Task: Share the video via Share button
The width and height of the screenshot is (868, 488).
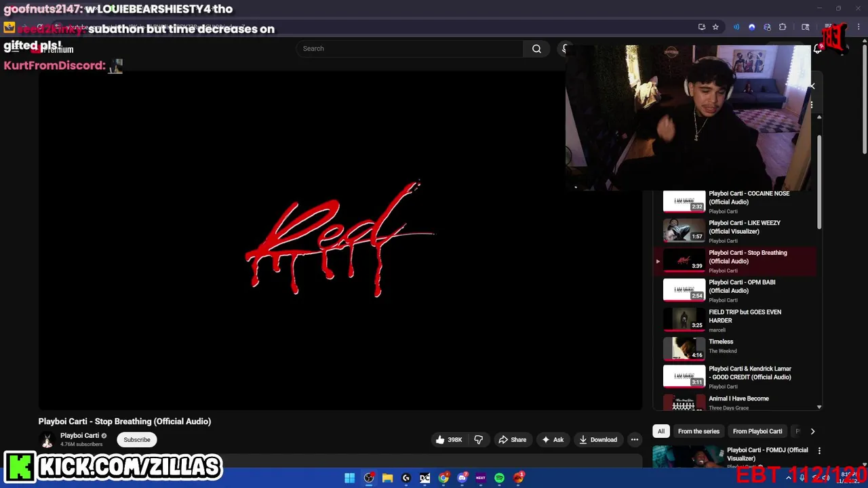Action: [x=512, y=440]
